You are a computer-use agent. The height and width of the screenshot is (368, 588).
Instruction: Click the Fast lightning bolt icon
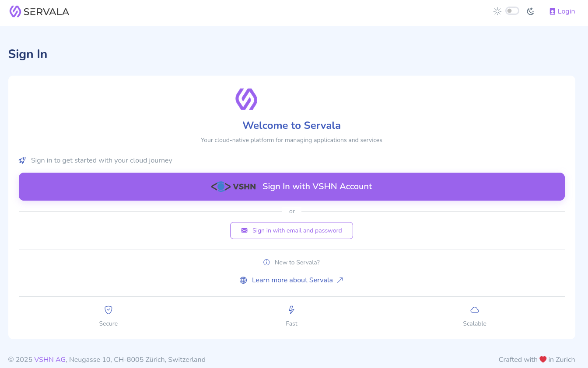pos(291,310)
